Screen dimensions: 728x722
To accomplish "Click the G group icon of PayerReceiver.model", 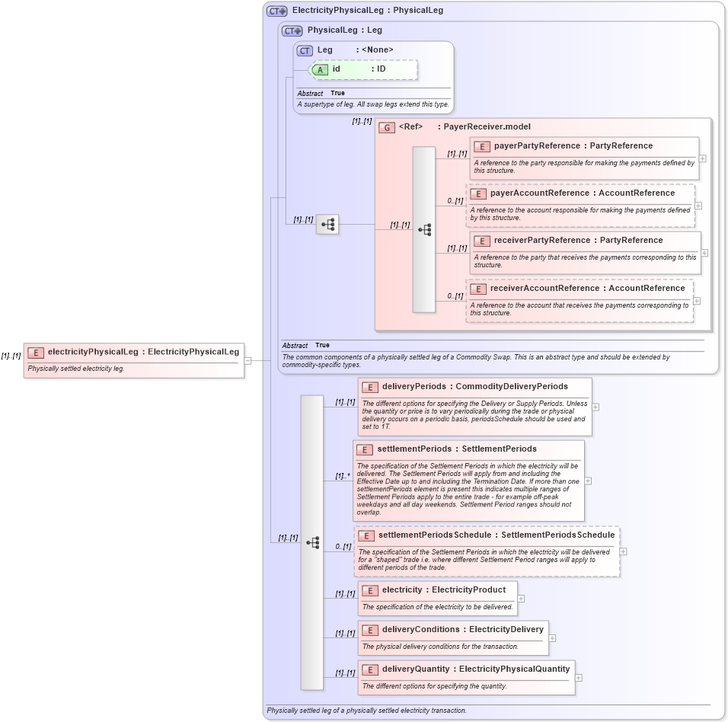I will click(387, 127).
